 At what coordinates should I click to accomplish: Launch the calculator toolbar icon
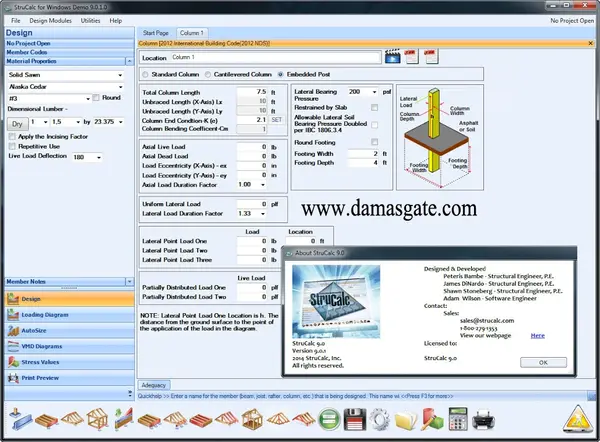pyautogui.click(x=458, y=419)
